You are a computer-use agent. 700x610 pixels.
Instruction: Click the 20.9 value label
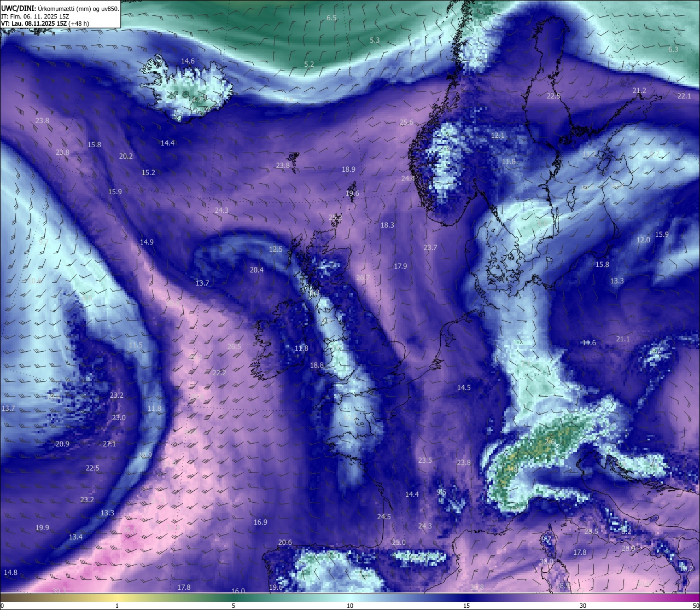pos(62,444)
